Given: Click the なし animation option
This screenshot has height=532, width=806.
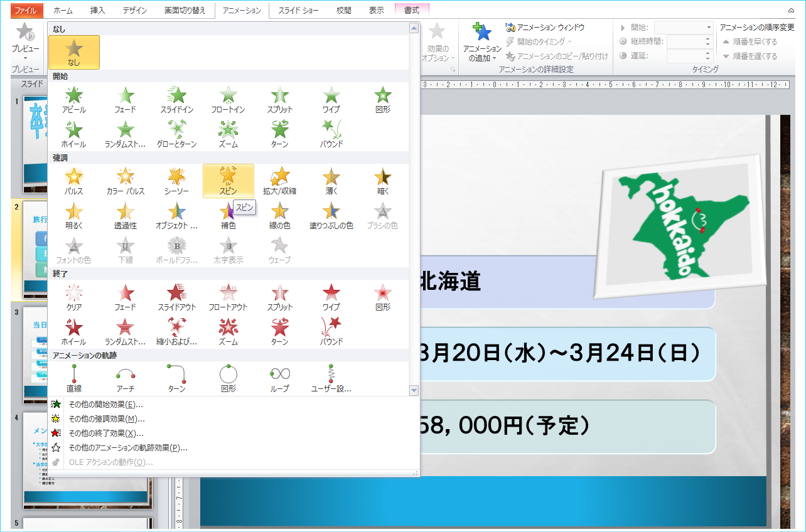Looking at the screenshot, I should click(74, 52).
